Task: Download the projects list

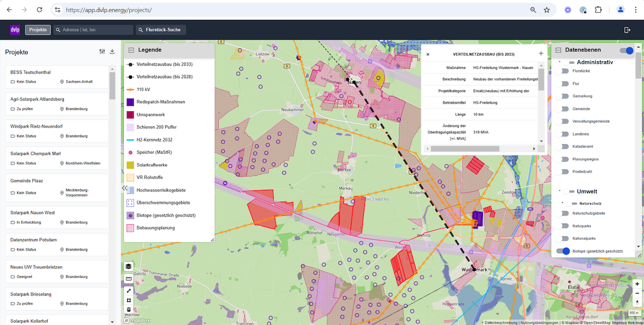Action: 112,52
